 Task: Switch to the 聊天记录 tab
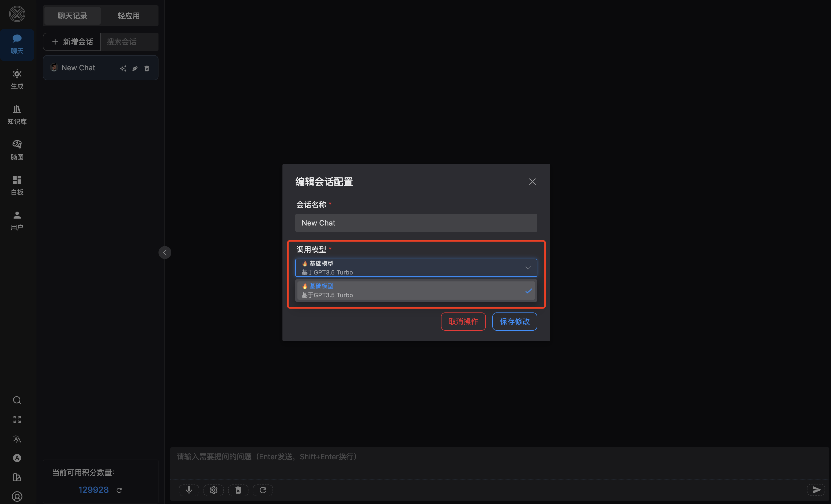tap(72, 16)
